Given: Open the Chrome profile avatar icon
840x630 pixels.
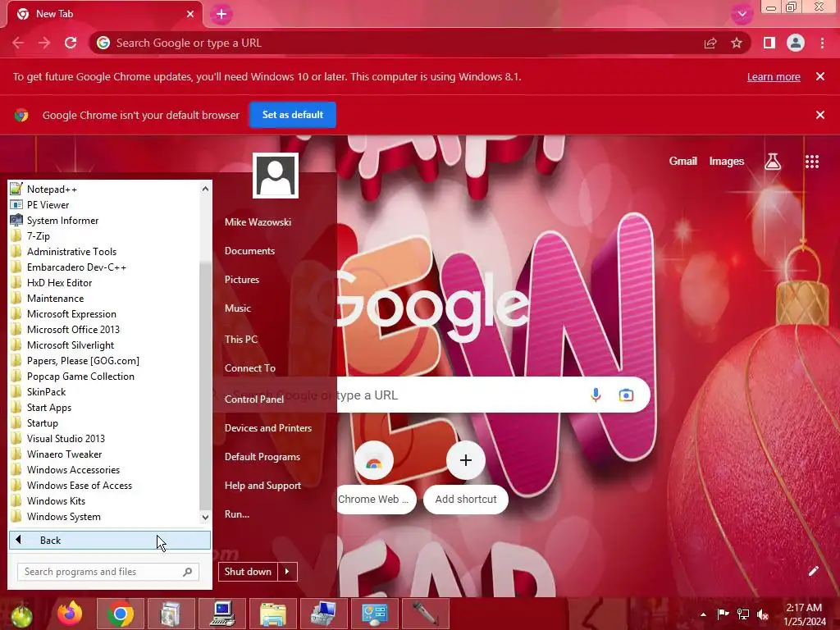Looking at the screenshot, I should [796, 43].
